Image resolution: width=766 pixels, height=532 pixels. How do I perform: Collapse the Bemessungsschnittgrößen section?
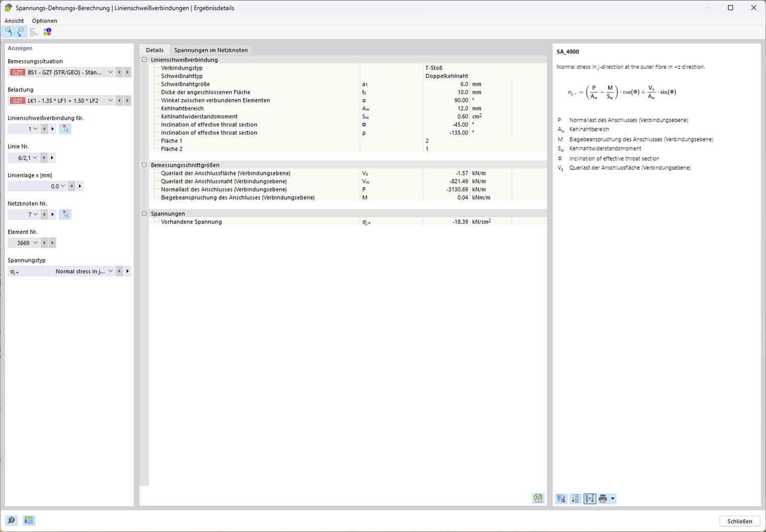click(144, 165)
